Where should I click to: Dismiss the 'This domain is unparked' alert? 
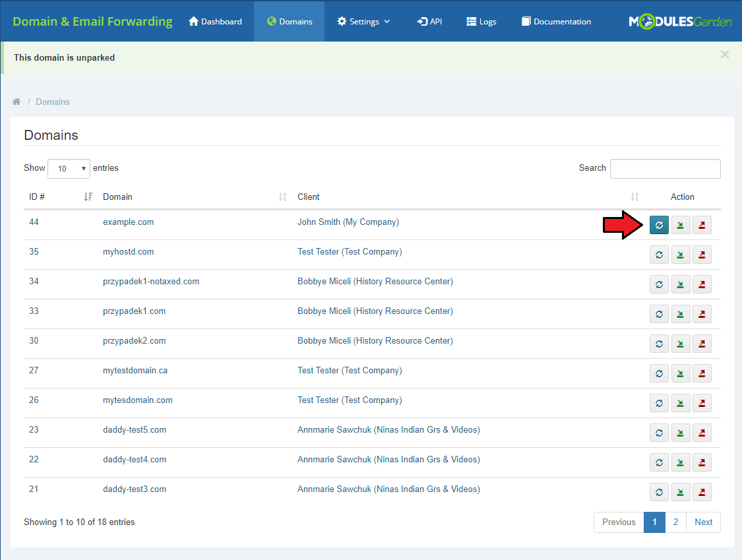(x=724, y=55)
